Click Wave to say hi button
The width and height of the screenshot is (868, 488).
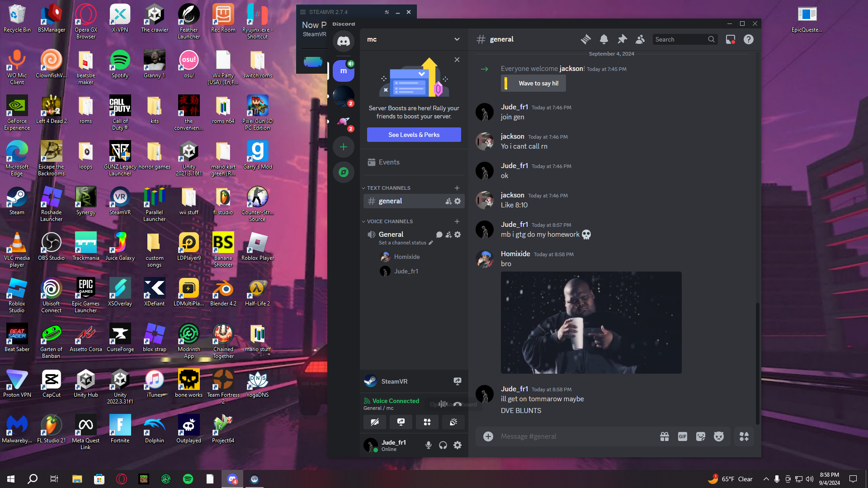tap(533, 84)
